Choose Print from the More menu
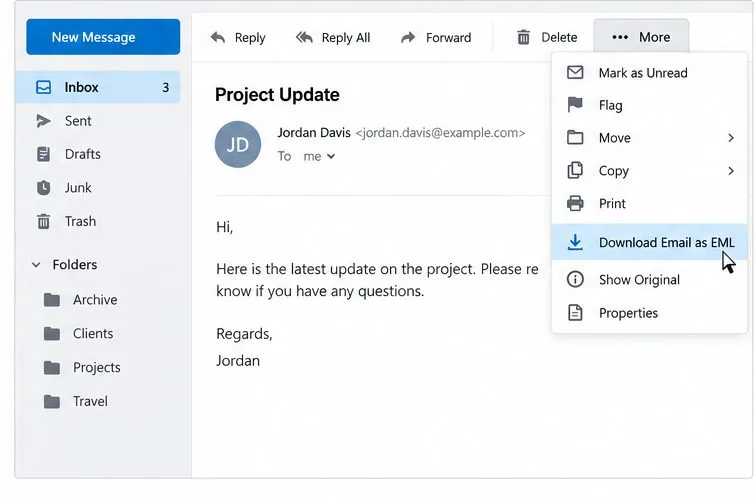Image resolution: width=756 pixels, height=502 pixels. (649, 204)
